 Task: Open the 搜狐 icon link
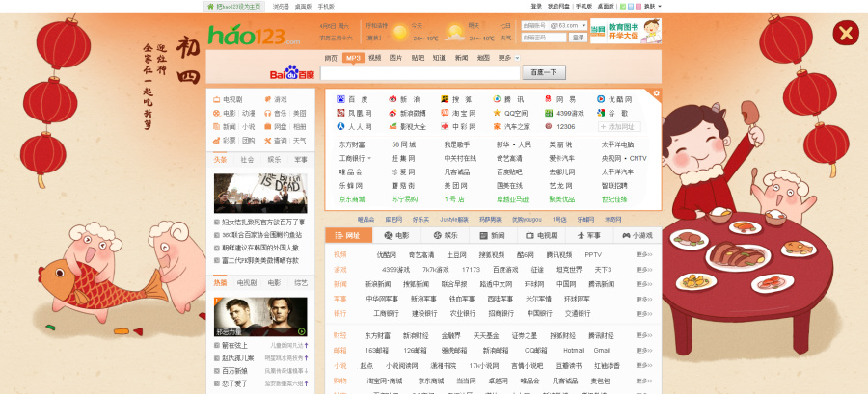coord(445,99)
